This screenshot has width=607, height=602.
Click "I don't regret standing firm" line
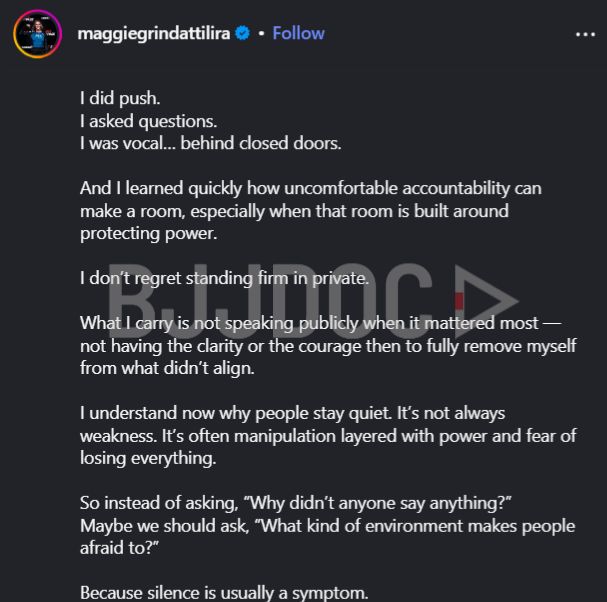(x=224, y=278)
